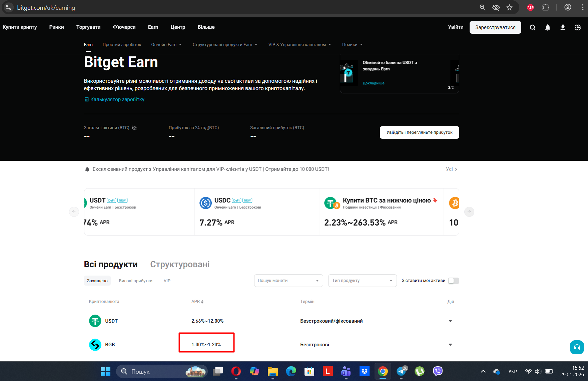Screen dimensions: 588x381
Task: Click the USDC coin icon in the carousel
Action: pyautogui.click(x=205, y=203)
